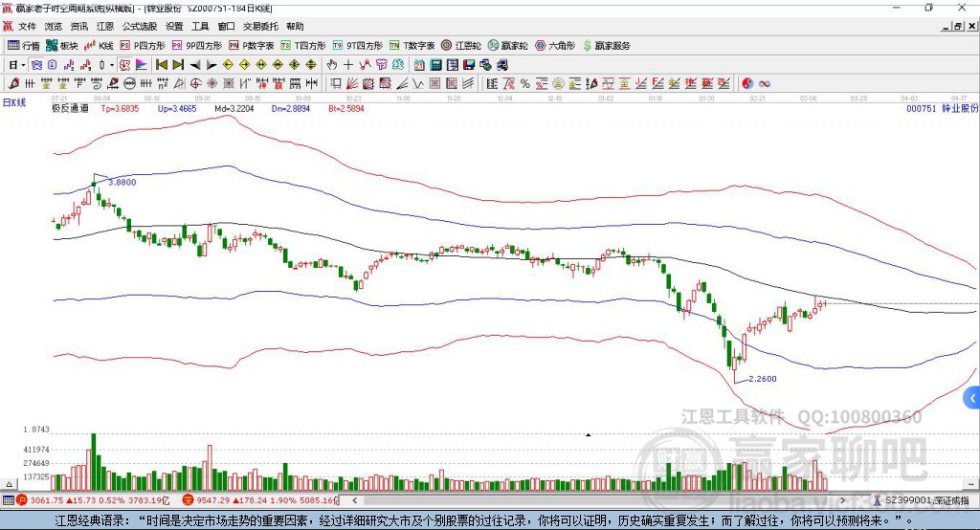Select the spiral drawing tool
The height and width of the screenshot is (530, 980).
(x=97, y=84)
